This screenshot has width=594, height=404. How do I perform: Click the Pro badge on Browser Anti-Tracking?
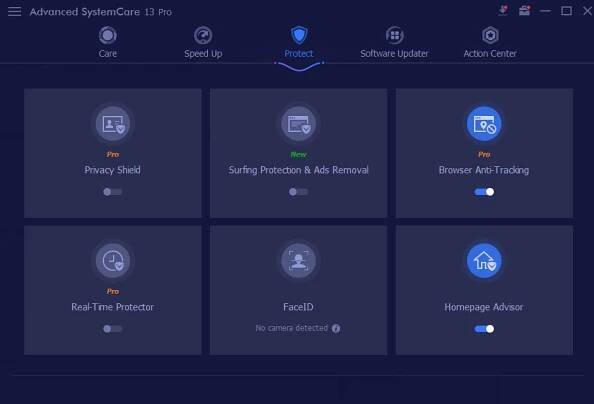tap(484, 154)
